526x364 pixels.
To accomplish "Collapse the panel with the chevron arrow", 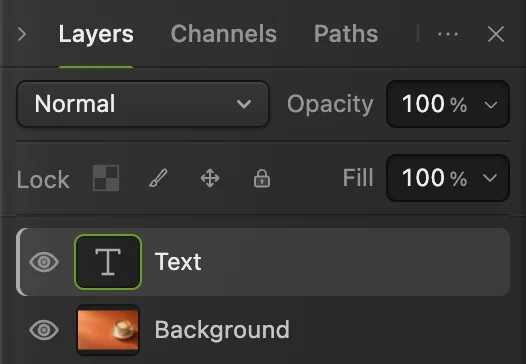I will (22, 34).
